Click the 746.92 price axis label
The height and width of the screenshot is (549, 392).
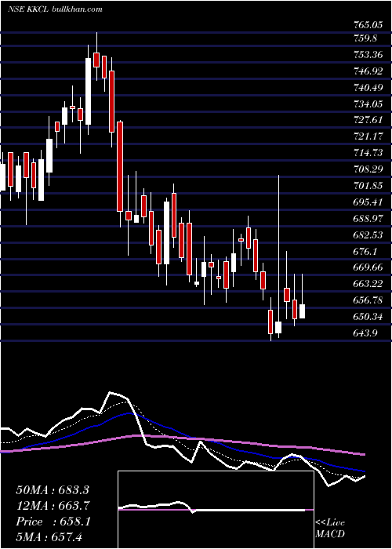coord(368,71)
